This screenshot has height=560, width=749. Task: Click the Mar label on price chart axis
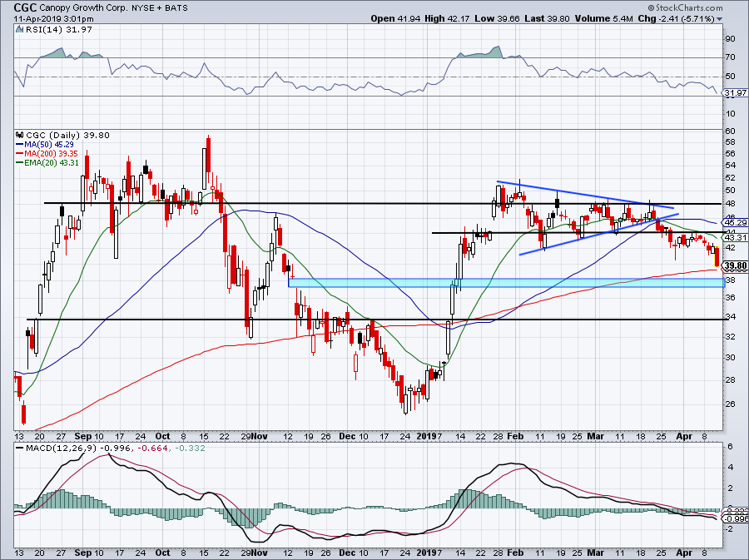tap(595, 436)
